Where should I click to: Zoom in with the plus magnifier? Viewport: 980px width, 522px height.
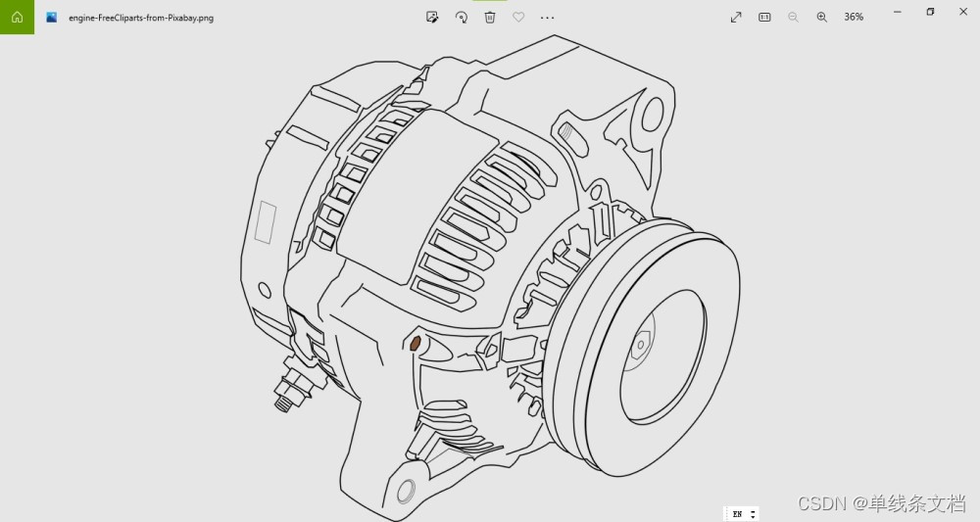coord(822,17)
